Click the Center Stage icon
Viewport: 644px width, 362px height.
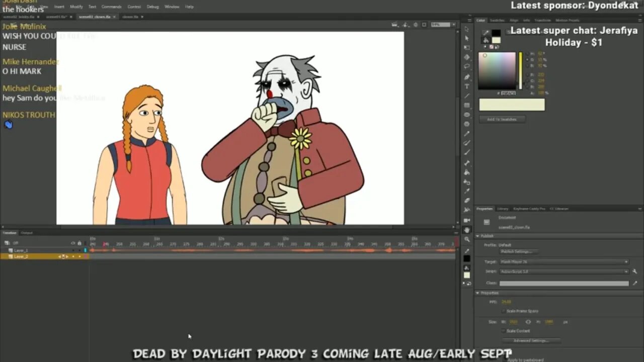coord(416,24)
